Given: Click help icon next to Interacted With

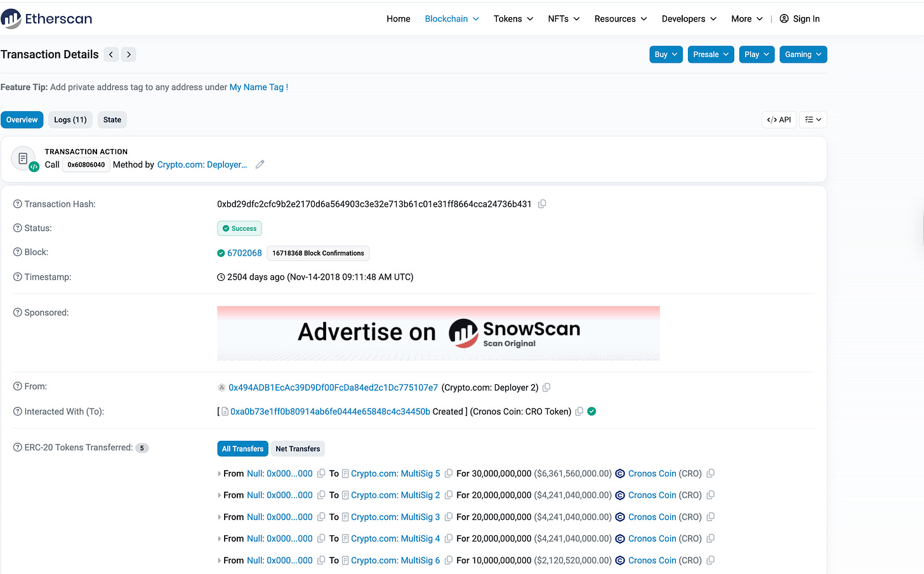Looking at the screenshot, I should point(18,412).
